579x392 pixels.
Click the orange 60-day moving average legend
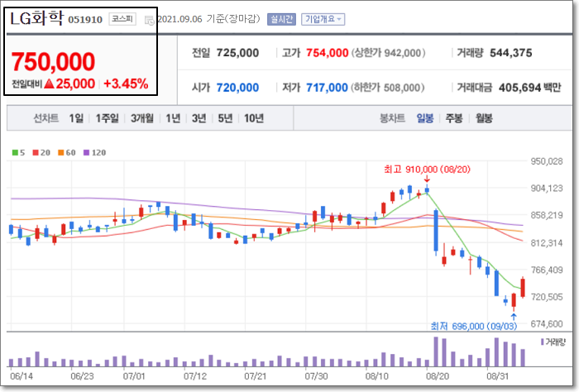click(67, 152)
